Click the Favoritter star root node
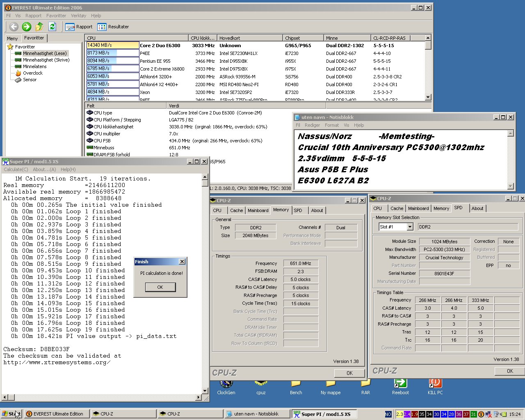525x420 pixels. pos(21,47)
